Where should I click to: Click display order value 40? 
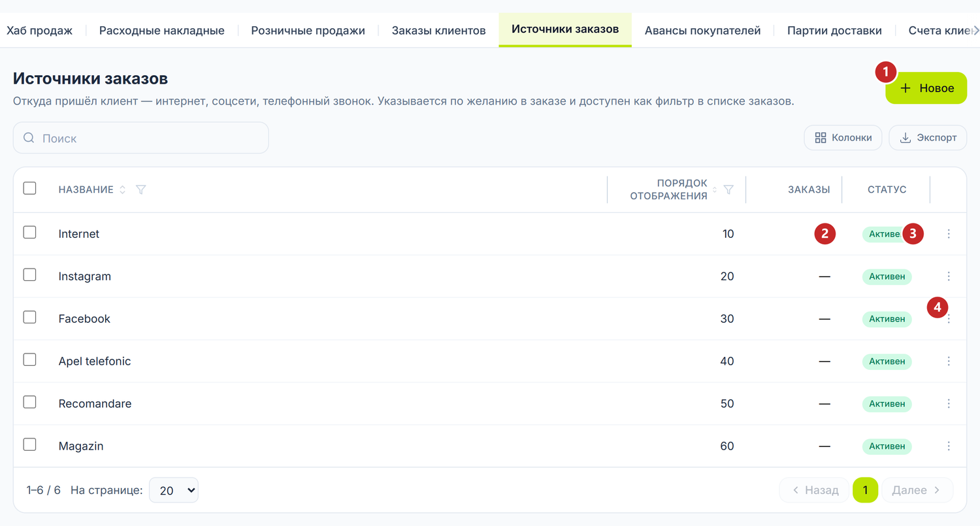[727, 361]
